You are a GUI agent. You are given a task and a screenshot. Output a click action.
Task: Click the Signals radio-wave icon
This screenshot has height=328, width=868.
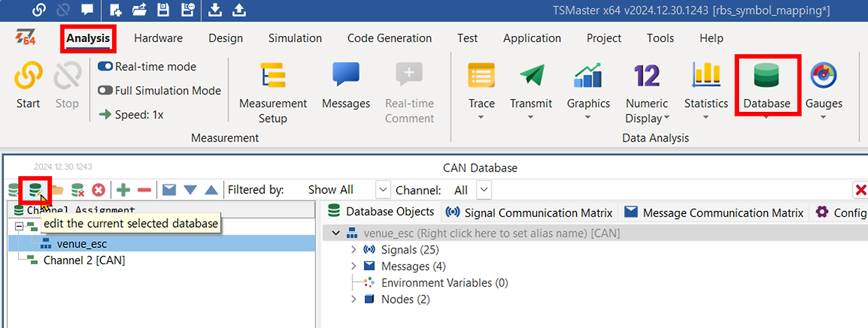point(370,250)
